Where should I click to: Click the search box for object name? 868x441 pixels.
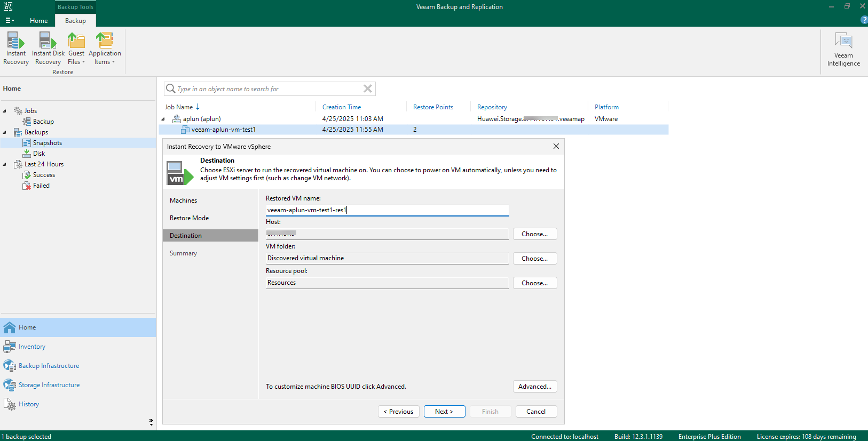269,89
